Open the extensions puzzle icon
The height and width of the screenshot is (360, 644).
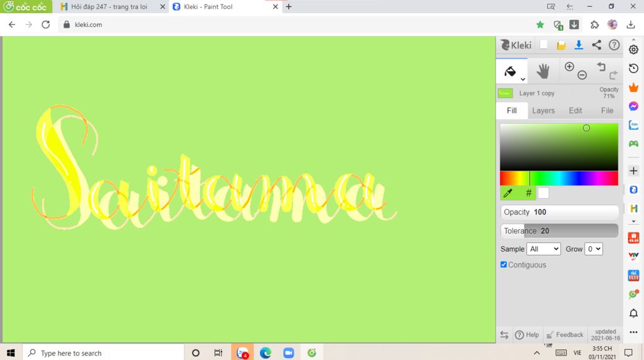pos(594,25)
